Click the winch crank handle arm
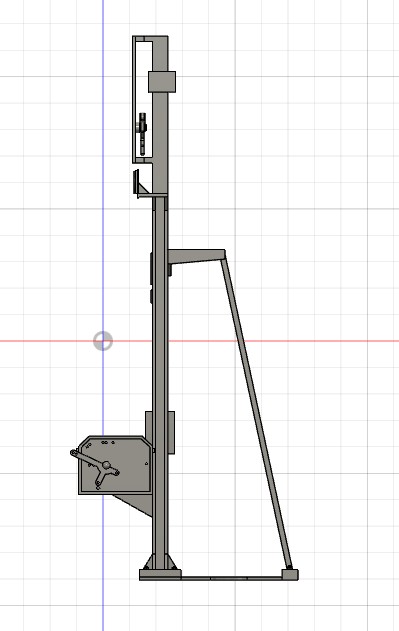399x631 pixels. 88,458
